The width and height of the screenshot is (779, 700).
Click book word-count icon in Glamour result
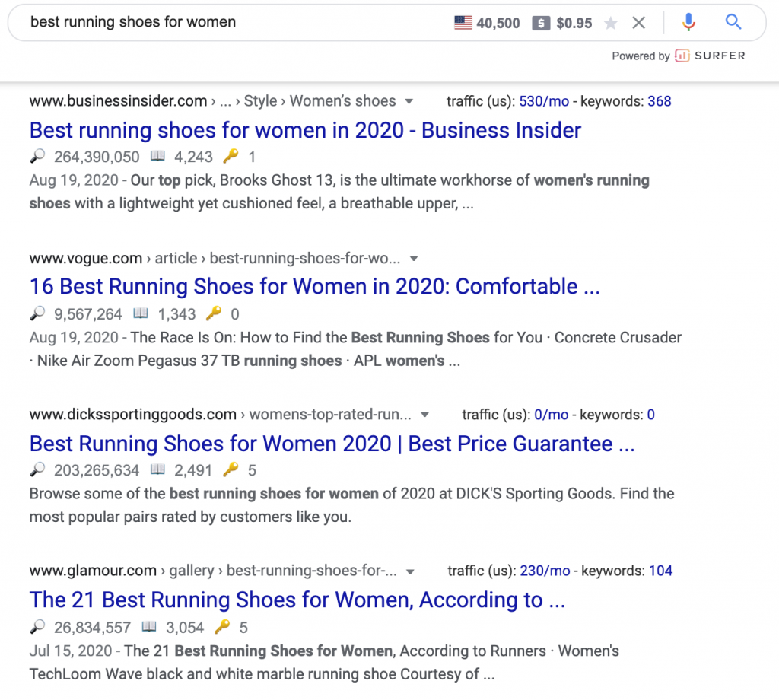pos(149,627)
